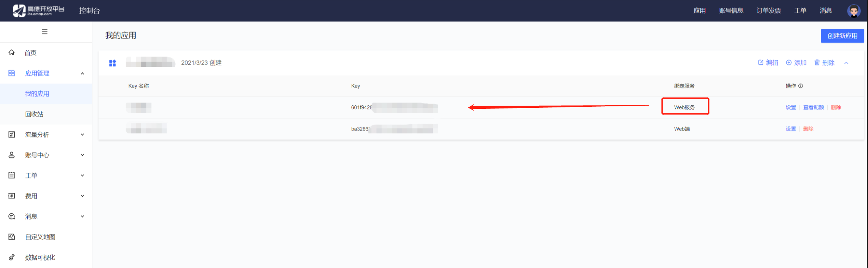The image size is (868, 268).
Task: Click the 创建新应用 button
Action: [842, 36]
